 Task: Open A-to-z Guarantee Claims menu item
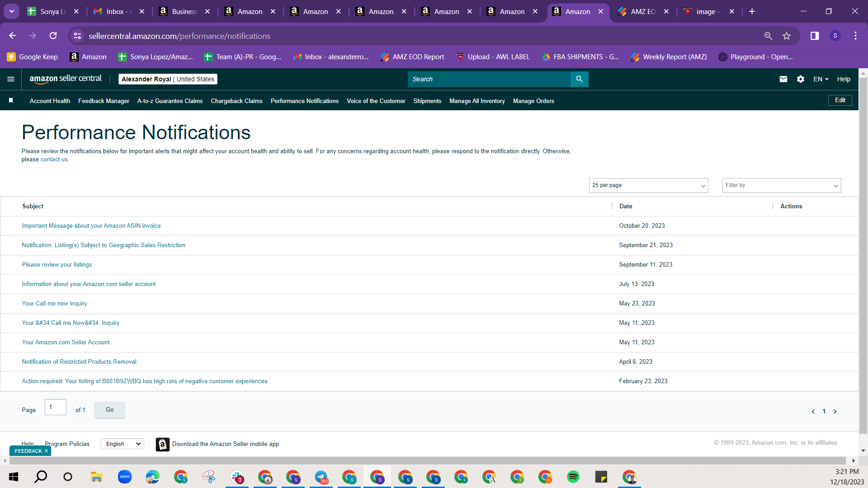(x=170, y=101)
